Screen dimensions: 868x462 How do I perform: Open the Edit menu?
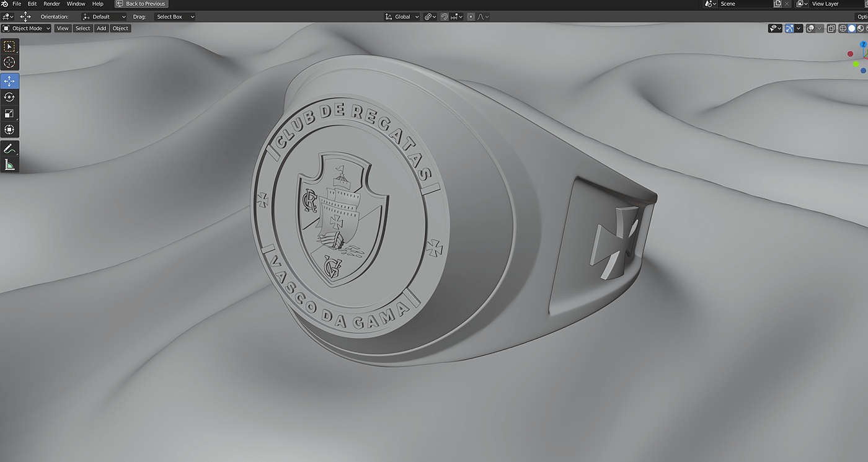pos(32,4)
